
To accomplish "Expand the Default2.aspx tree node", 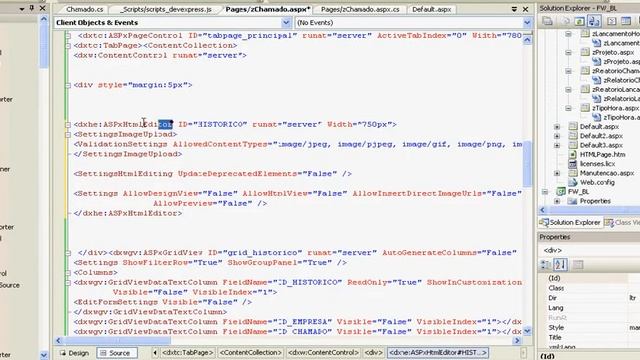I will click(x=557, y=136).
